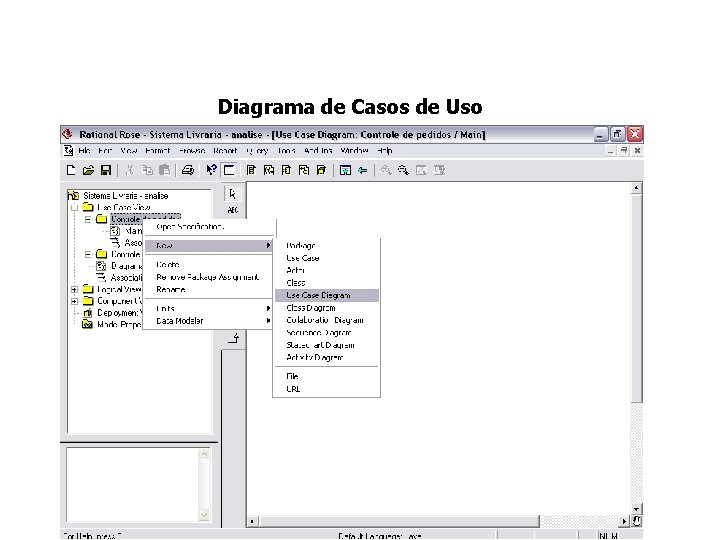Open the Window menu
This screenshot has width=720, height=540.
tap(354, 151)
